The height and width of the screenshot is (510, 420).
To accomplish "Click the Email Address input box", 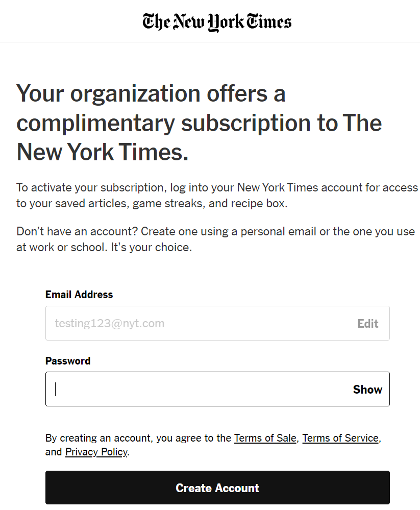I will [x=217, y=323].
